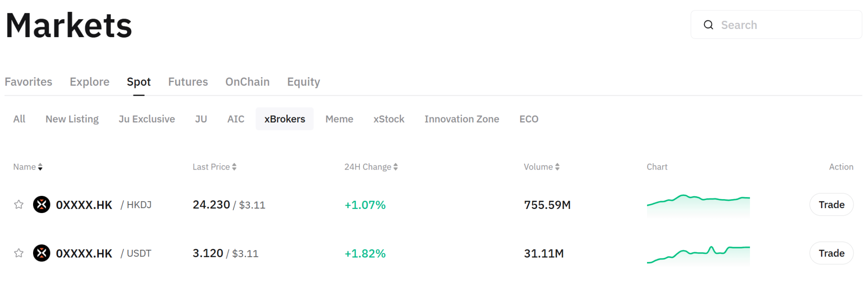Sort by 24H Change arrows
The image size is (868, 282).
point(396,167)
